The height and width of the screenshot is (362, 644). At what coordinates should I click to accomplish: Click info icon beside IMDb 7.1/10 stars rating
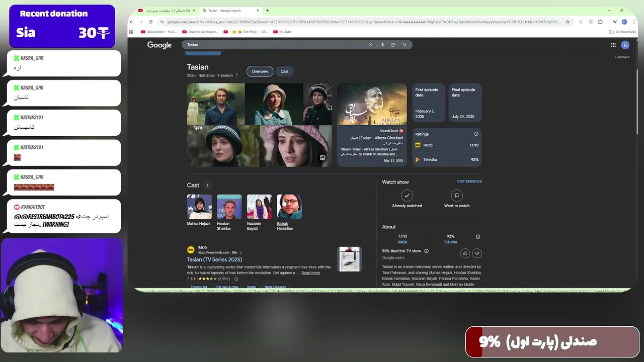click(x=236, y=279)
